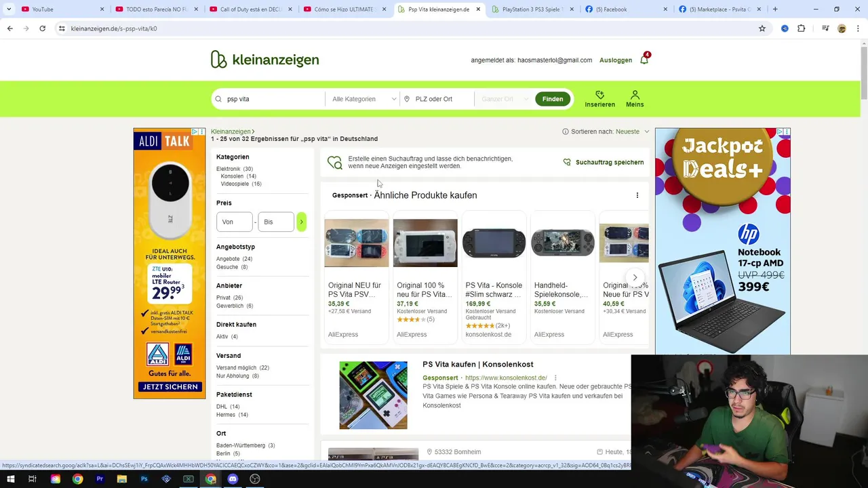Switch to the Cómo se Hizo ULTIMATE tab

(344, 9)
